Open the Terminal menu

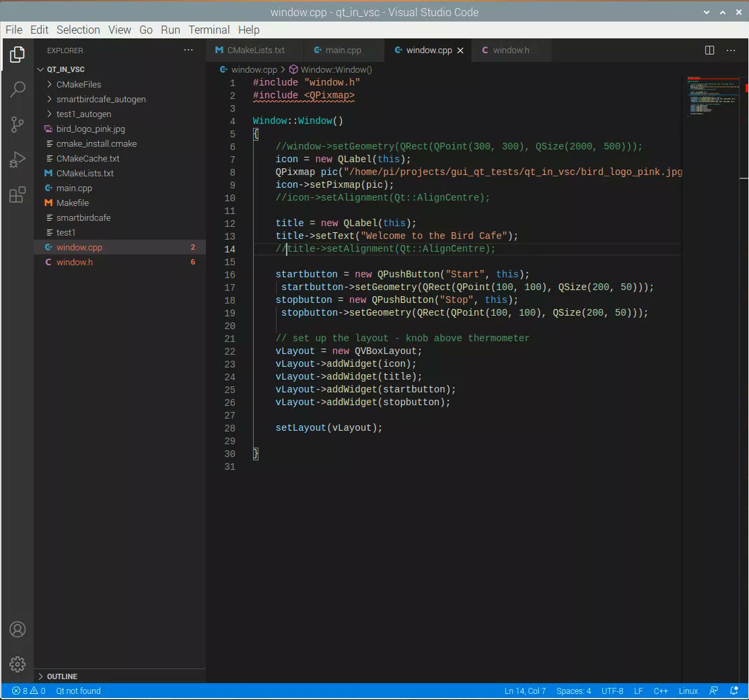pos(209,30)
